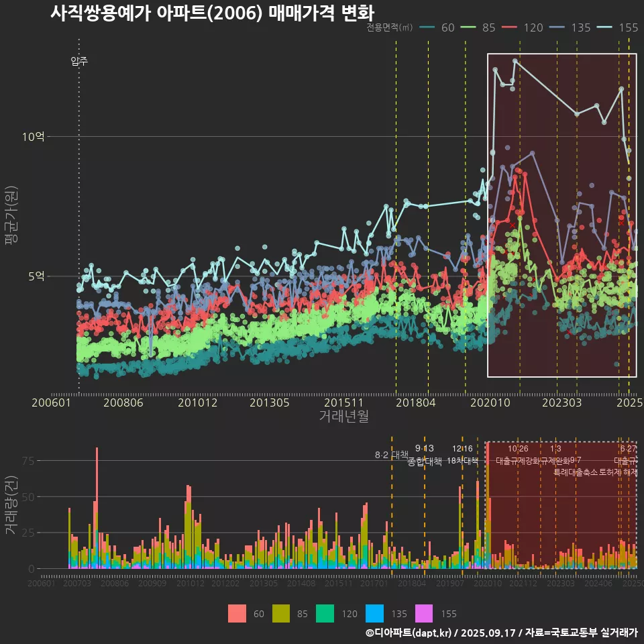Image resolution: width=644 pixels, height=644 pixels.
Task: Click the 5억 y-axis label
Action: [36, 276]
